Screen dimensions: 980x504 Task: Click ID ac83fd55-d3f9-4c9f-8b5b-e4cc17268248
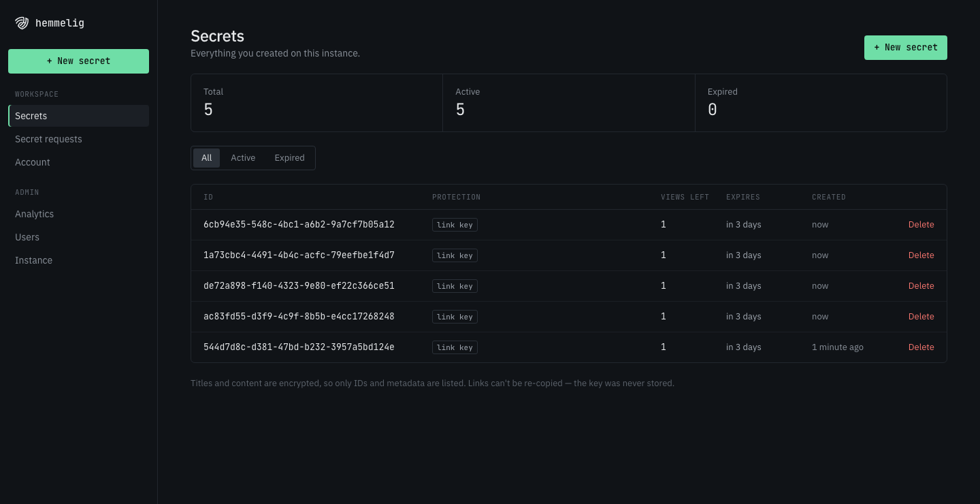tap(299, 317)
